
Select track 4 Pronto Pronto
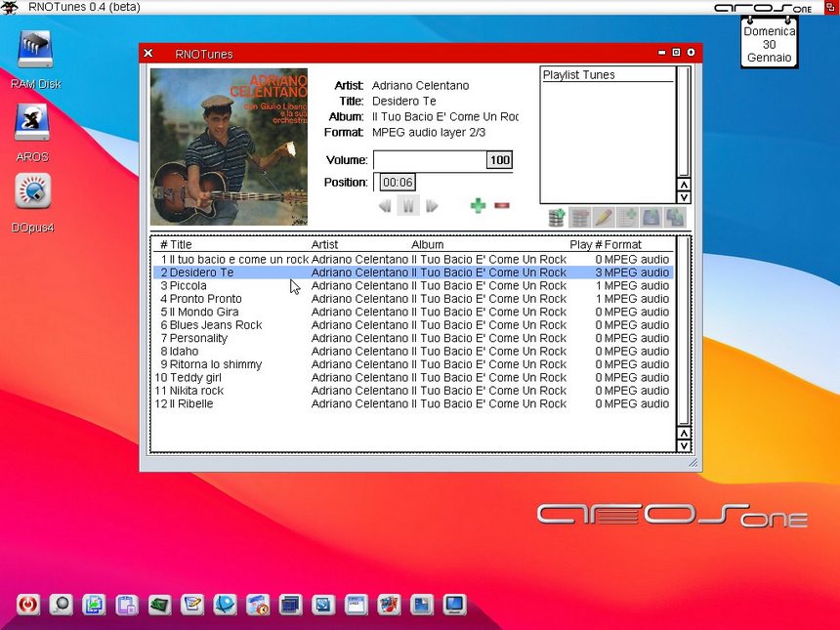pyautogui.click(x=413, y=299)
